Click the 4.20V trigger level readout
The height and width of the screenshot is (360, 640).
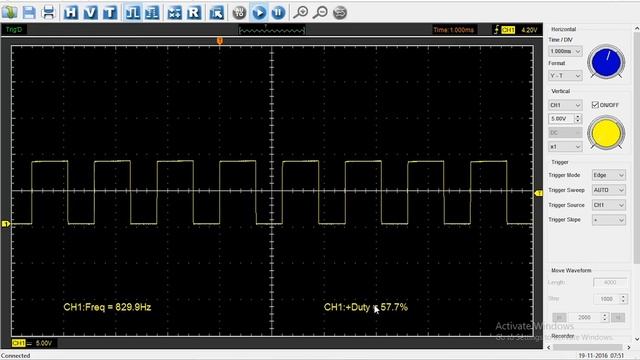529,30
